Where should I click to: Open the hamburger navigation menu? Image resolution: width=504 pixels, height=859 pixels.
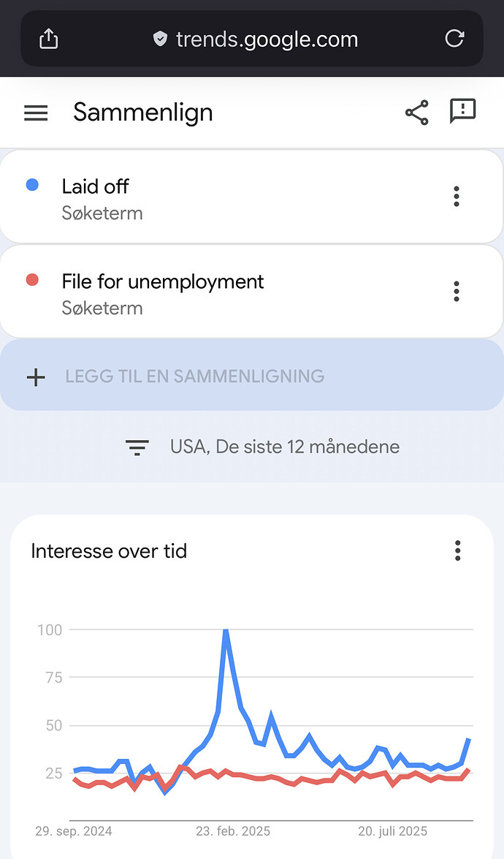36,113
